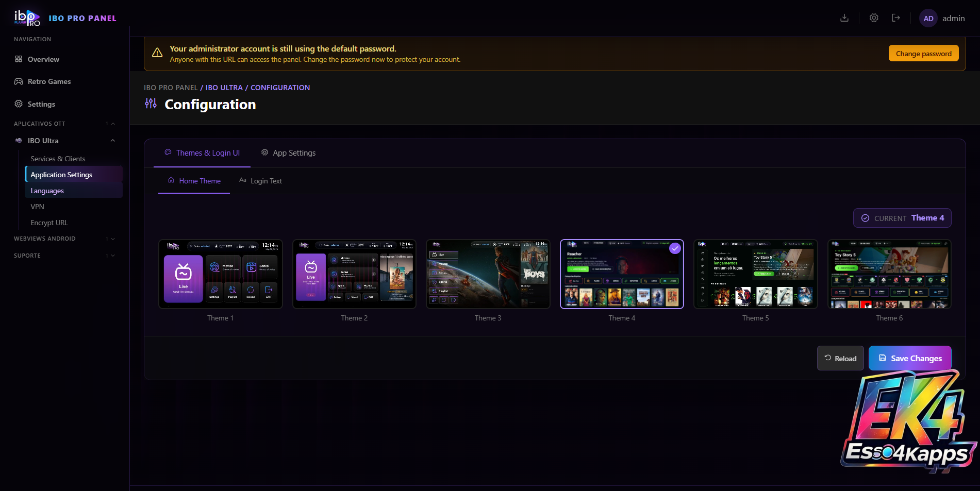
Task: Choose the Theme 3 preview
Action: (488, 274)
